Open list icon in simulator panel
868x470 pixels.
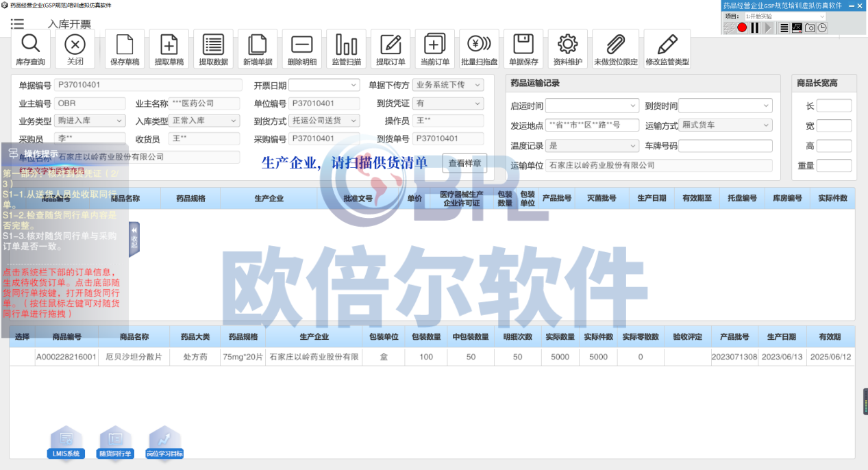(784, 27)
